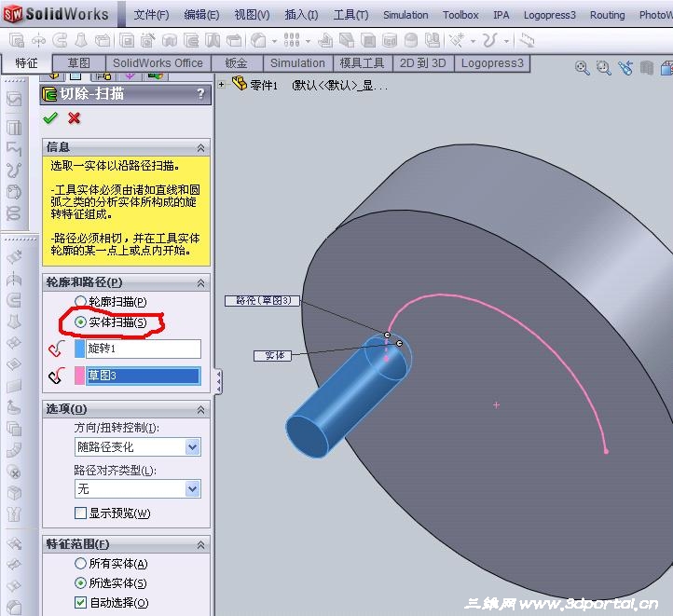
Task: Click the Draft tool icon
Action: (347, 40)
